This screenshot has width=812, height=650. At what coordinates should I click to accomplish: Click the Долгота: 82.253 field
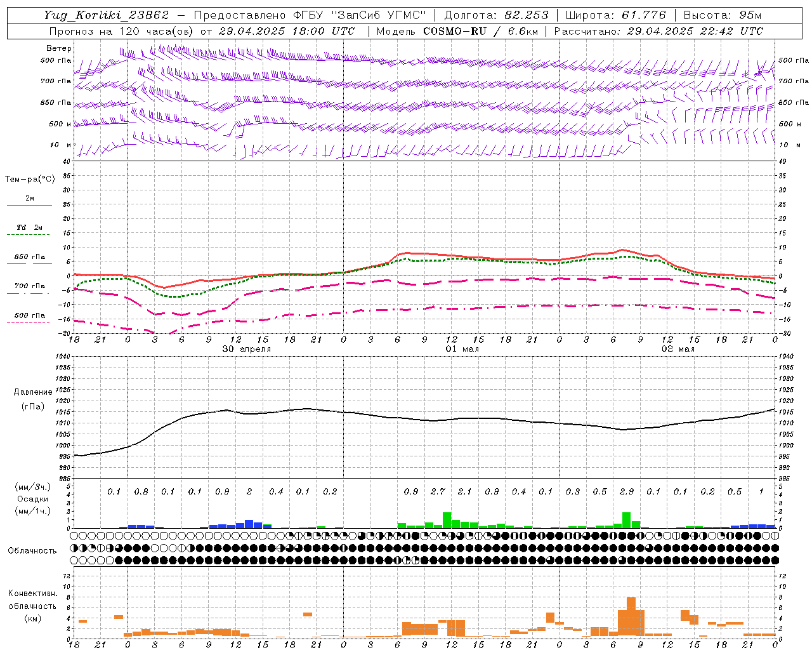point(497,15)
